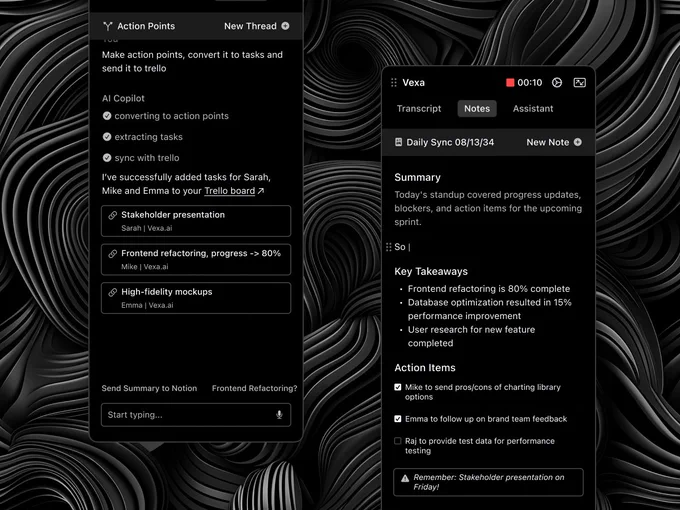Click the New Note plus icon
Viewport: 680px width, 510px height.
point(578,142)
